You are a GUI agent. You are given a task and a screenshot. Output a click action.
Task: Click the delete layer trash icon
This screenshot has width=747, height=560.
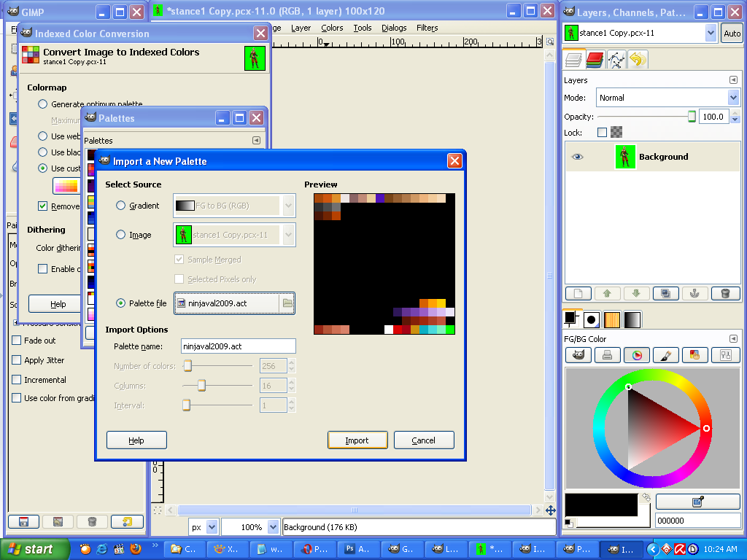click(x=725, y=293)
